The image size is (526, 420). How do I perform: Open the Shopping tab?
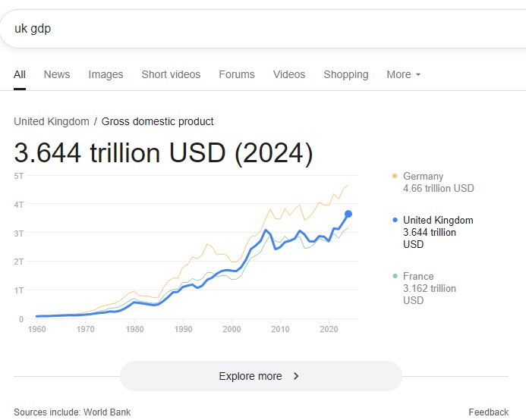(346, 74)
